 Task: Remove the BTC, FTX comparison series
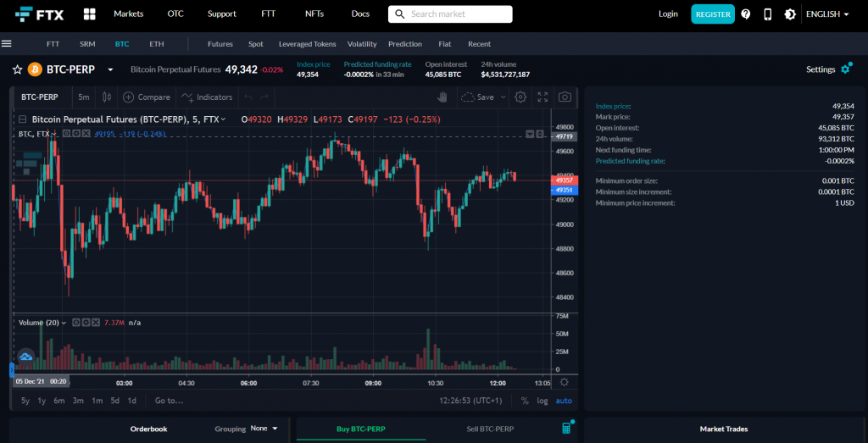pos(86,133)
